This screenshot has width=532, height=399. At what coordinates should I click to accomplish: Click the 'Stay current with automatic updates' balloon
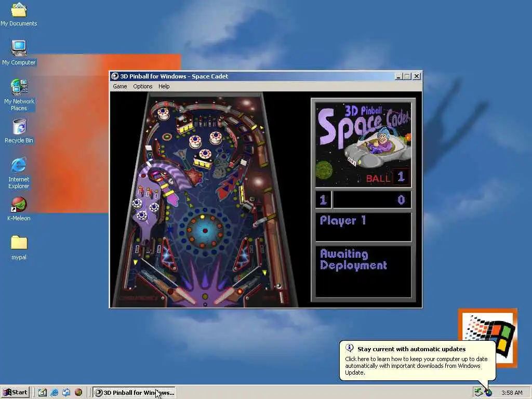(417, 361)
